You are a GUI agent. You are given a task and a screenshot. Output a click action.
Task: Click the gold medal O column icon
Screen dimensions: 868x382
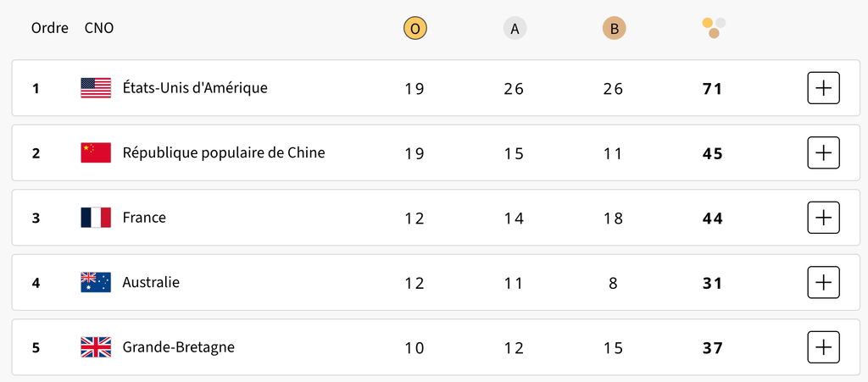tap(415, 29)
